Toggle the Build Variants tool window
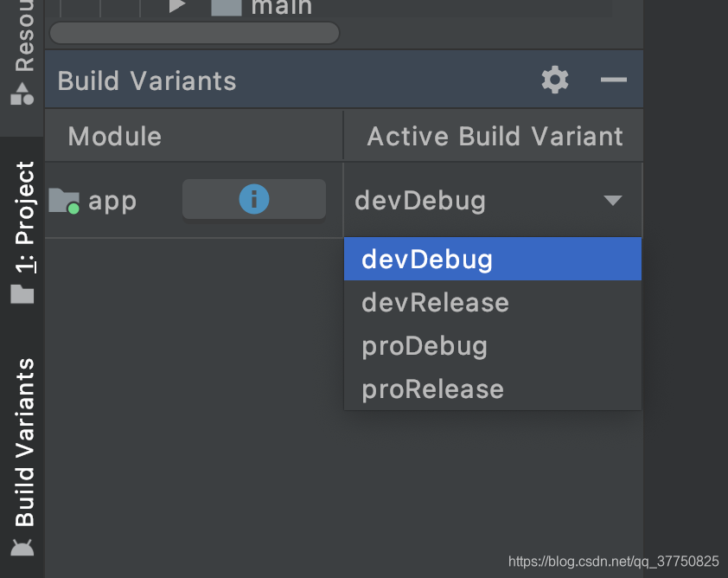This screenshot has height=578, width=728. [x=21, y=441]
